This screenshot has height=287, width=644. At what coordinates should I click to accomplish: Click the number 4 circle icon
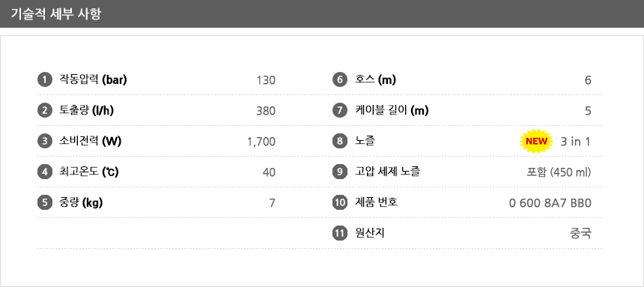(45, 172)
